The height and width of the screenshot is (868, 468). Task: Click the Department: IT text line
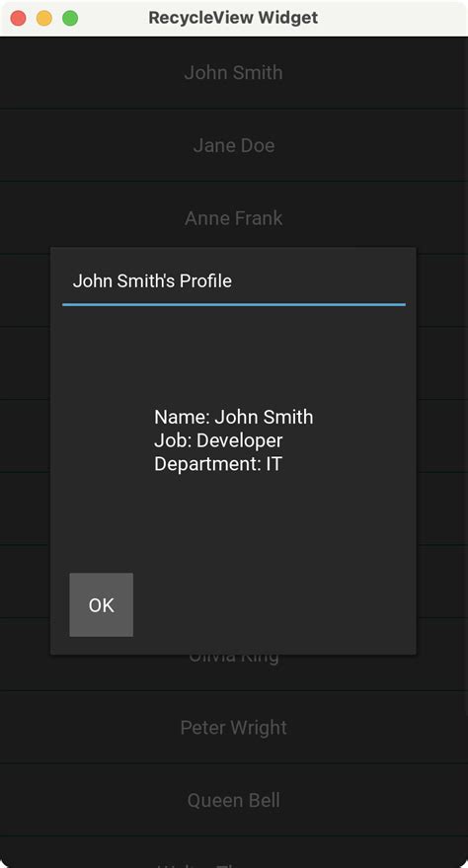pyautogui.click(x=218, y=464)
